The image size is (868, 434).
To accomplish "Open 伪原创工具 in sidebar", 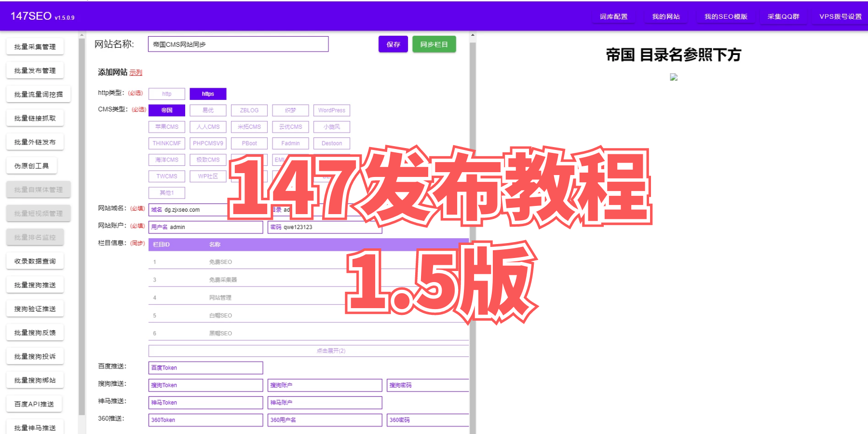I will pyautogui.click(x=31, y=166).
